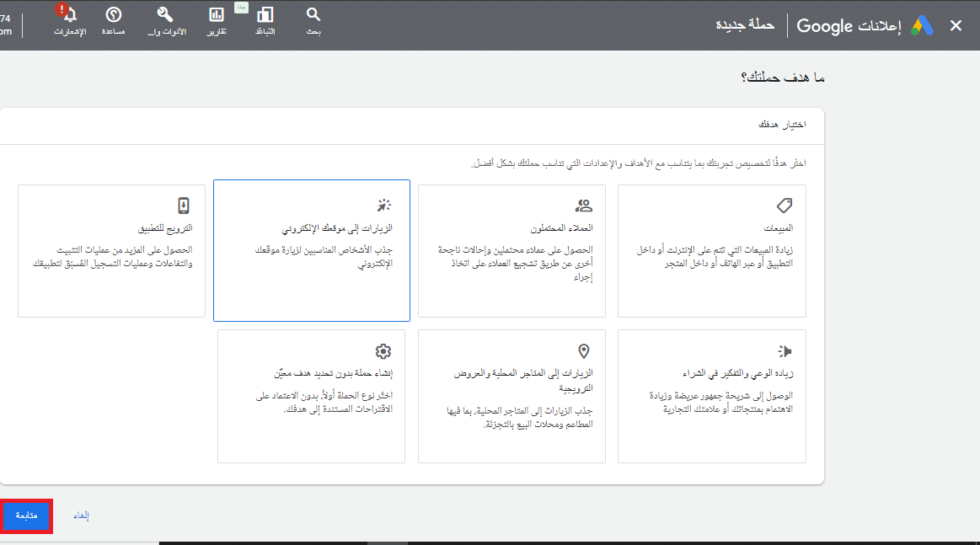Click the app promotion phone download icon
Image resolution: width=980 pixels, height=545 pixels.
[183, 205]
